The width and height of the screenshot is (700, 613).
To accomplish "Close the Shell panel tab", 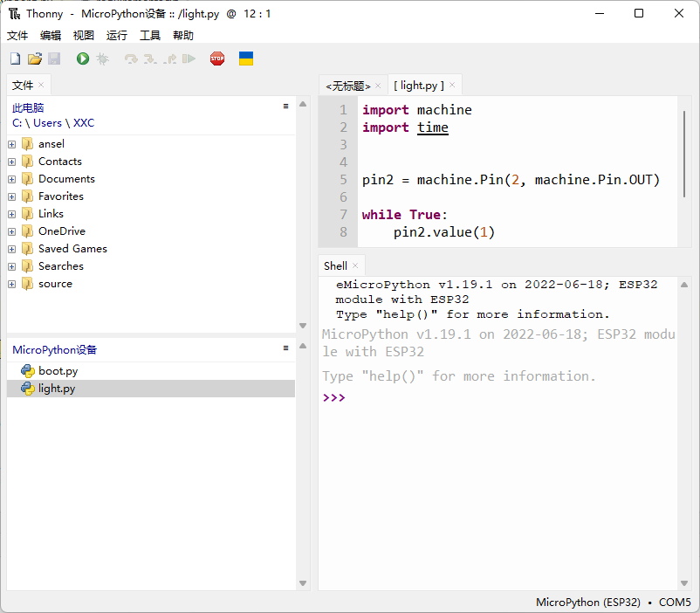I will tap(355, 265).
